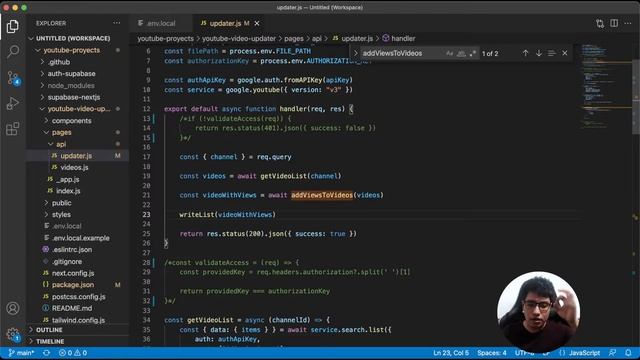
Task: Open postcss.config.js file
Action: click(78, 297)
